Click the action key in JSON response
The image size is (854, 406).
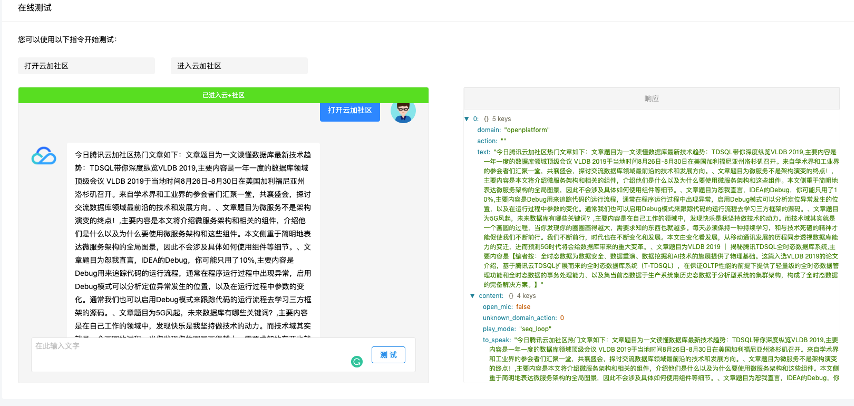(487, 140)
